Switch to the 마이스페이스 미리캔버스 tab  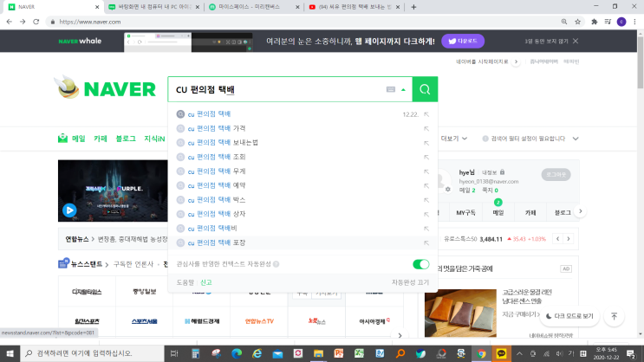253,7
